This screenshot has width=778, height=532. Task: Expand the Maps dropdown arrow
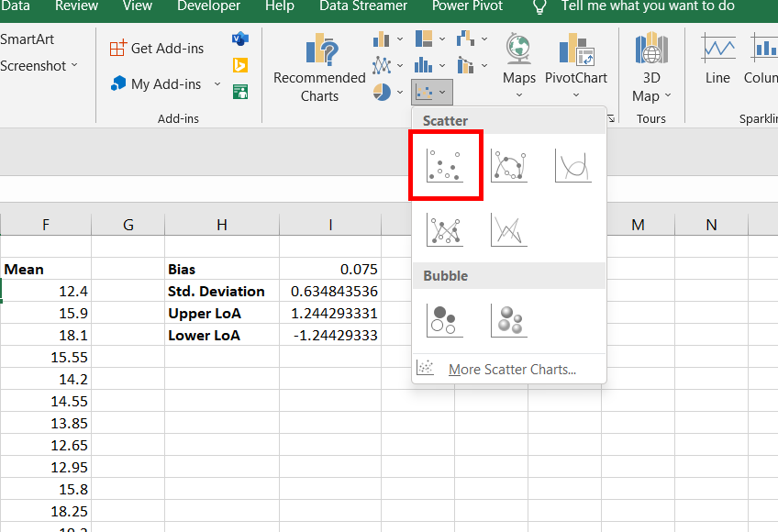coord(519,94)
